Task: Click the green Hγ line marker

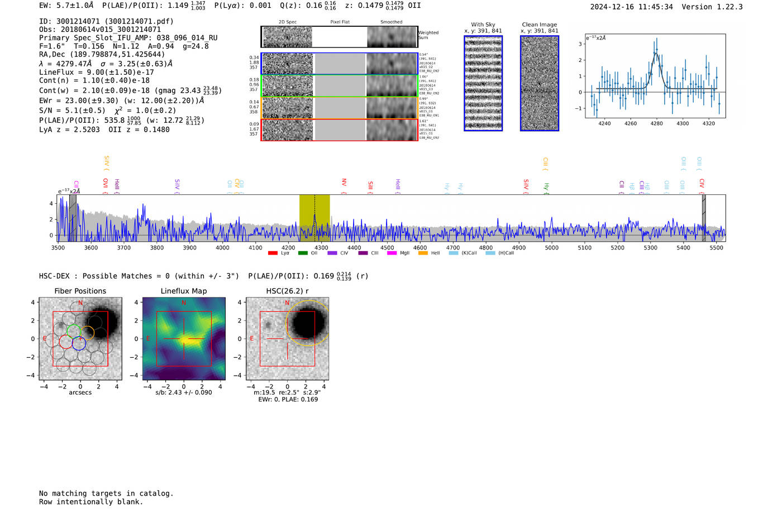Action: (547, 188)
